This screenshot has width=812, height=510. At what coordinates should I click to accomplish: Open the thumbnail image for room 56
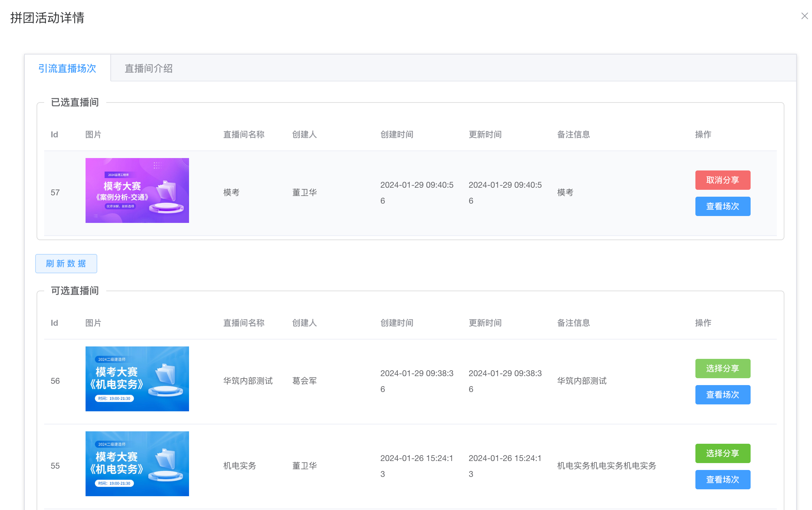click(x=137, y=379)
